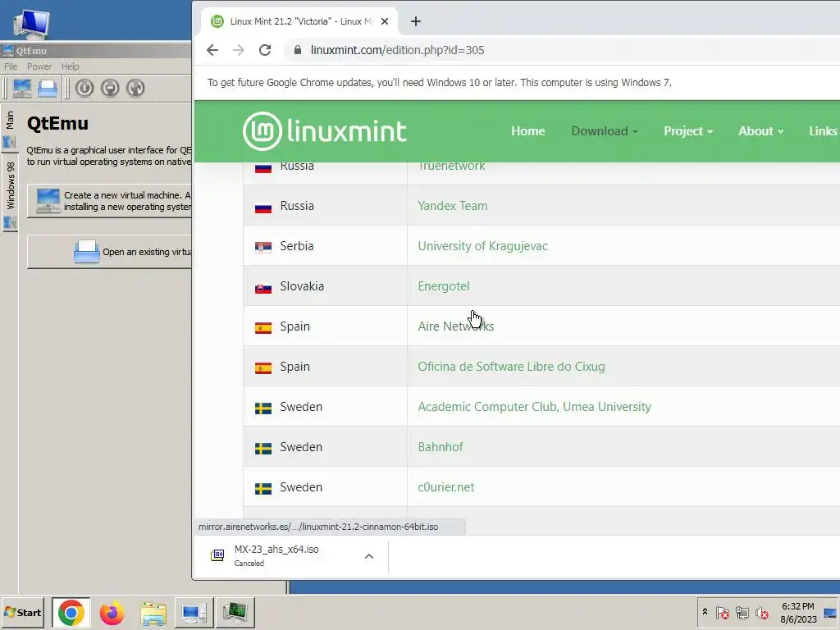Click the network tray icon
840x630 pixels.
(x=742, y=612)
